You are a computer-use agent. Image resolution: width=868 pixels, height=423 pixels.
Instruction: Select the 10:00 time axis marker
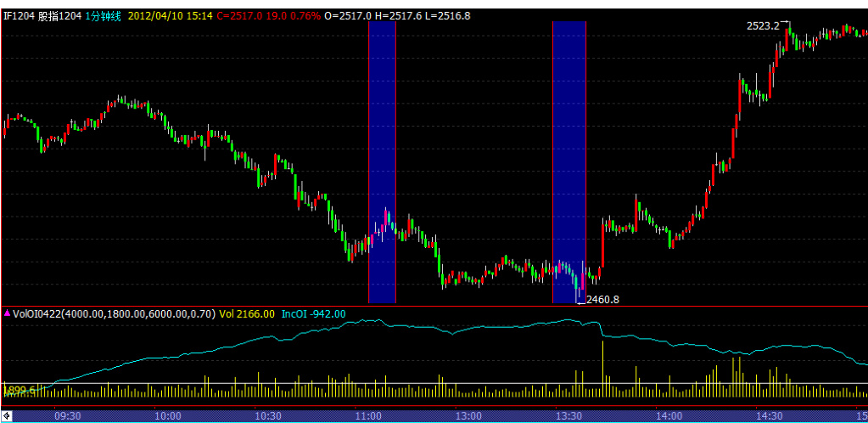(x=168, y=416)
